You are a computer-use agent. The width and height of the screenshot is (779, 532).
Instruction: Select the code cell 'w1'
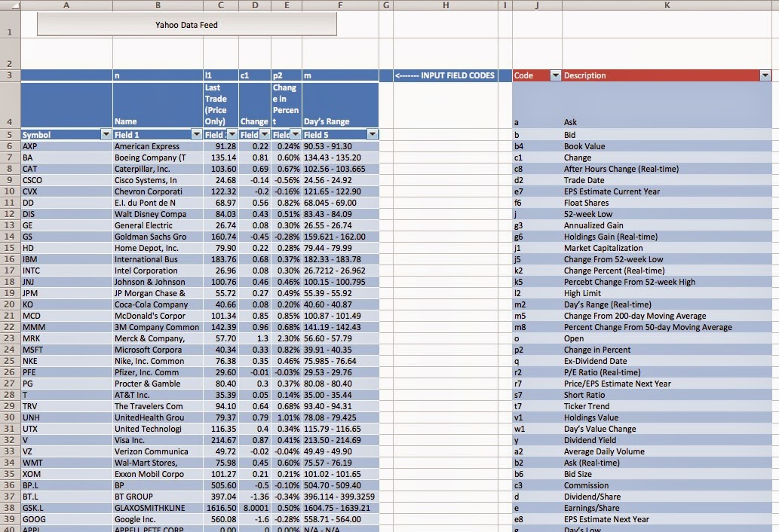(x=537, y=429)
